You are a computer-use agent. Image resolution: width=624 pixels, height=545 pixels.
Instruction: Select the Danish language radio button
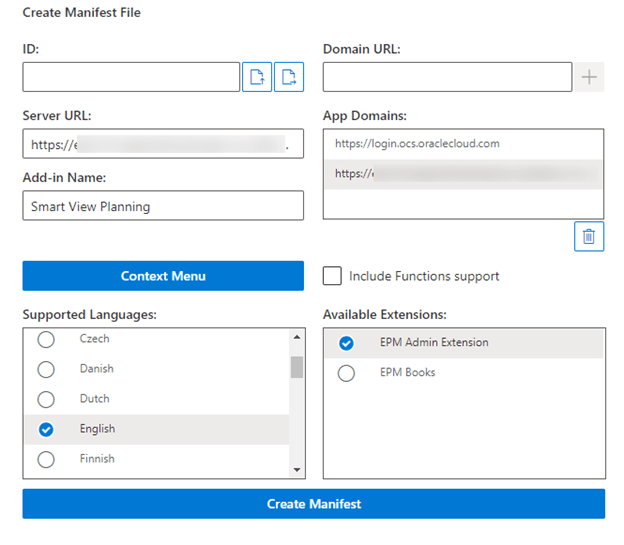tap(46, 369)
